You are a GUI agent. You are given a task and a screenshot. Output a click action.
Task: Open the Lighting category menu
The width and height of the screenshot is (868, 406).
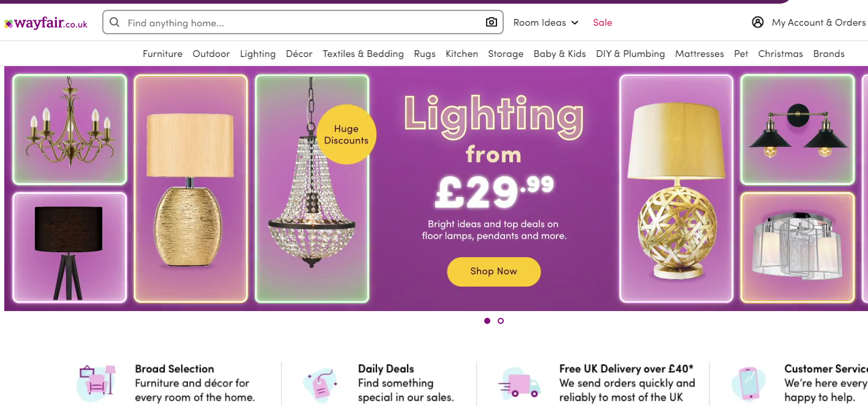(x=258, y=54)
